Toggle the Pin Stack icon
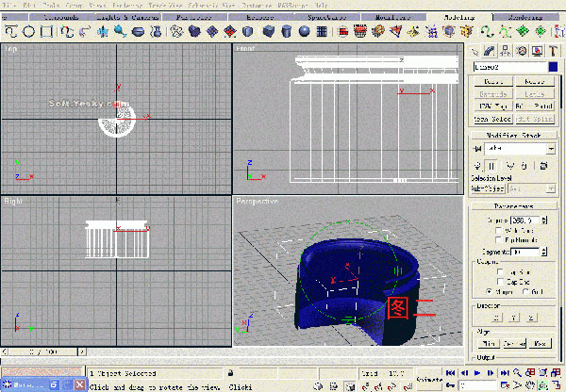This screenshot has height=392, width=566. point(477,149)
